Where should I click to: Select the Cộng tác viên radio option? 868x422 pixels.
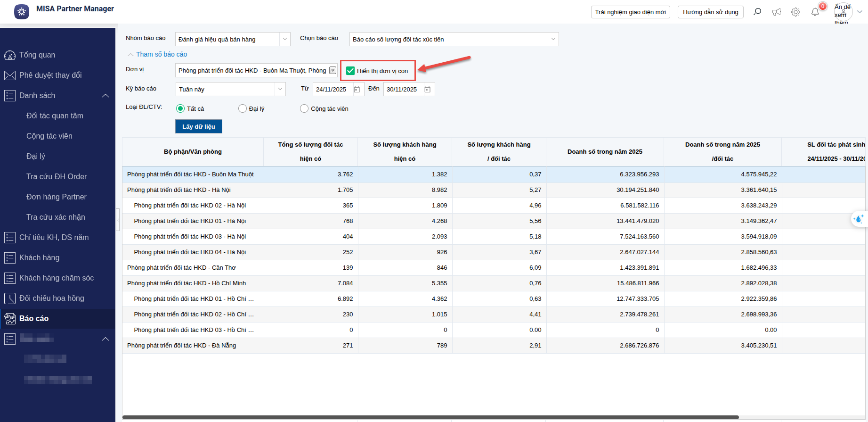tap(304, 109)
